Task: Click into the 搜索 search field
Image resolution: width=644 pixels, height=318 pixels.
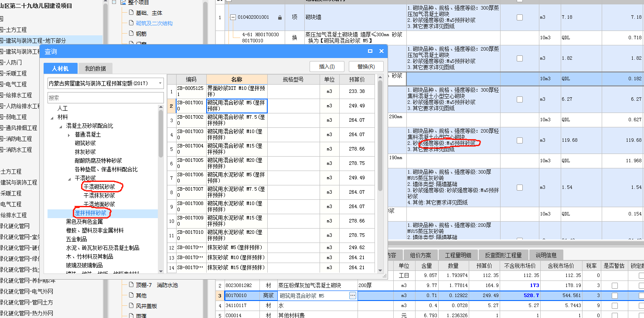Action: click(106, 98)
